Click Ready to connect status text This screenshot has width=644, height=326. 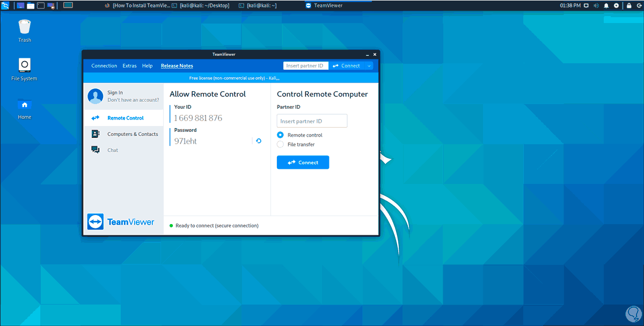(x=217, y=226)
